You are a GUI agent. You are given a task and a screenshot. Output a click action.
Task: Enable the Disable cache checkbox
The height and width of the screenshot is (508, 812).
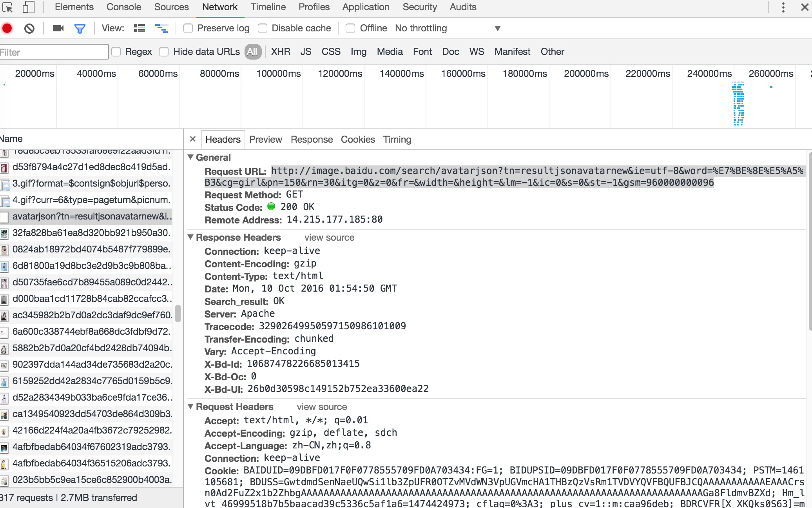pyautogui.click(x=263, y=28)
